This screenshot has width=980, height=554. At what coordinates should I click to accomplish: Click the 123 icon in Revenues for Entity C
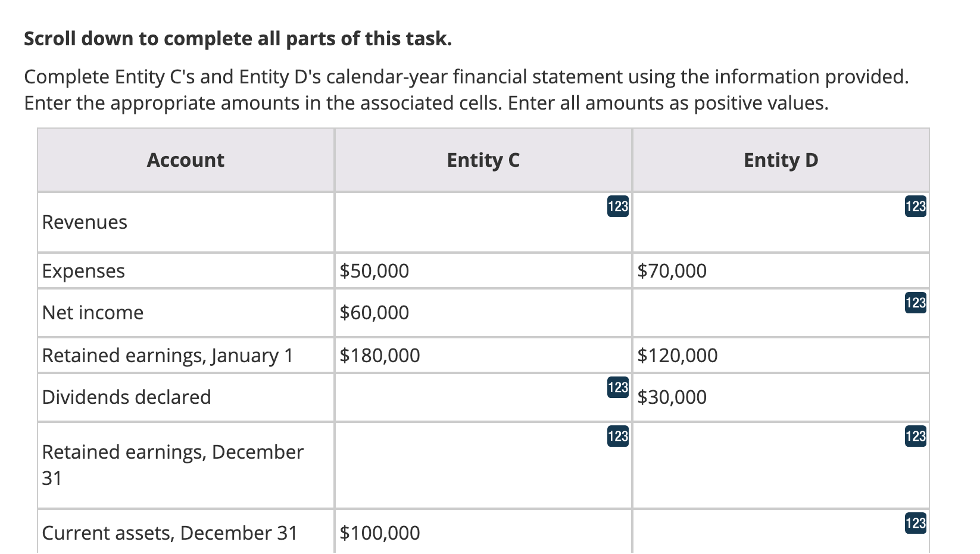[x=618, y=206]
